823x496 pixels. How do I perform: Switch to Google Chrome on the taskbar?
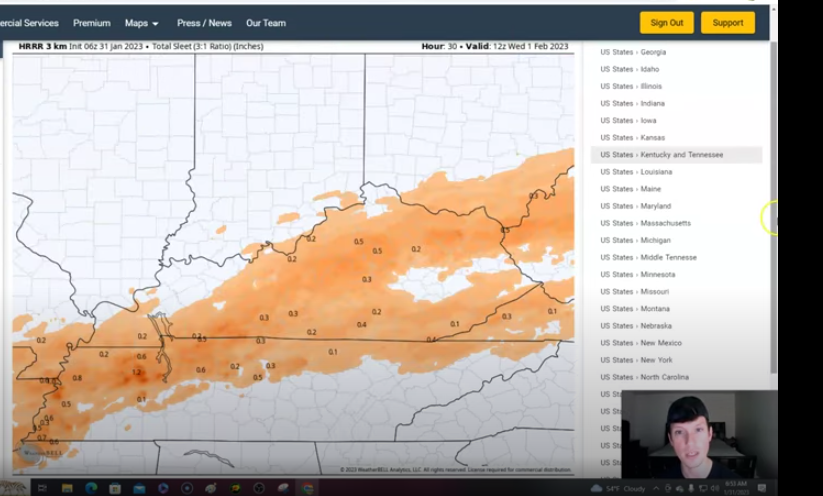[x=307, y=488]
